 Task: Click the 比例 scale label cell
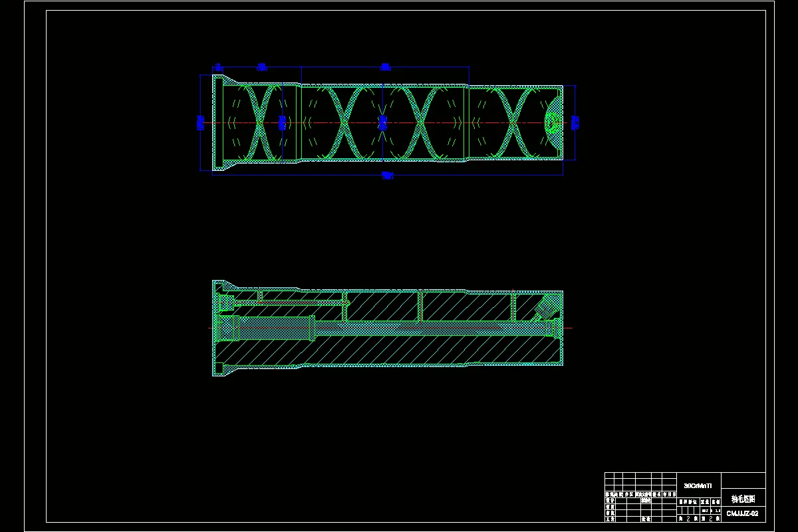point(716,502)
